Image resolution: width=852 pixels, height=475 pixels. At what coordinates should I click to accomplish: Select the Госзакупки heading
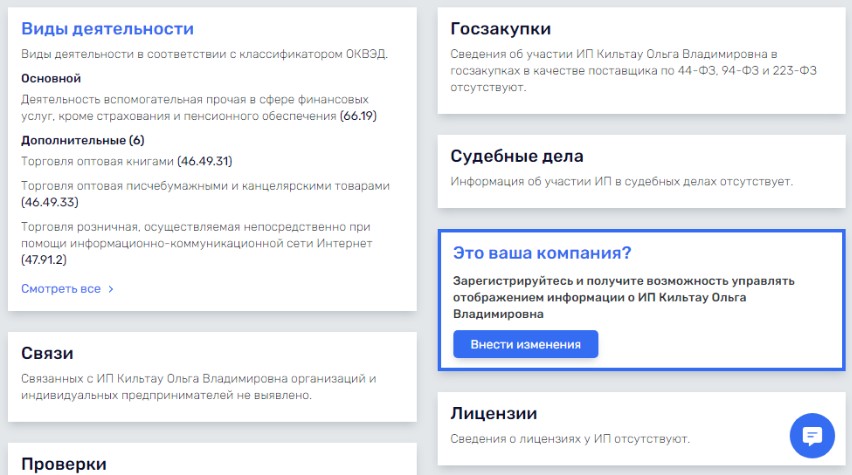tap(500, 29)
